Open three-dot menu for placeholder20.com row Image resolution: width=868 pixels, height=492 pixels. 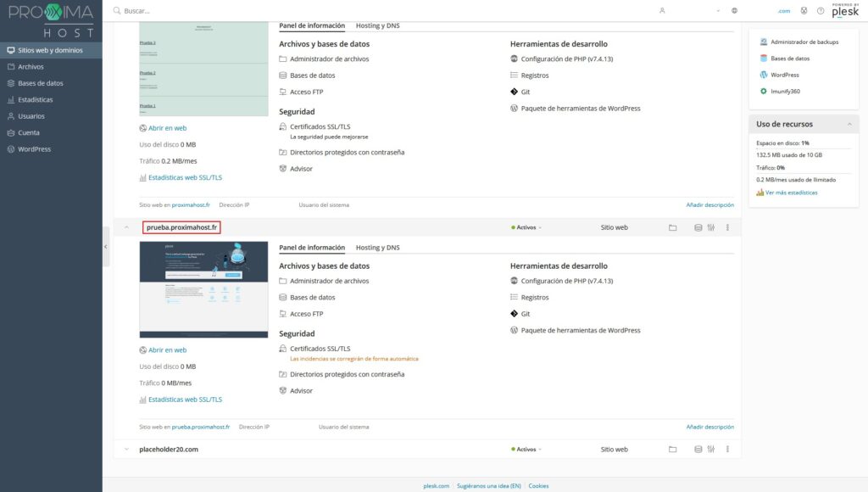click(727, 450)
